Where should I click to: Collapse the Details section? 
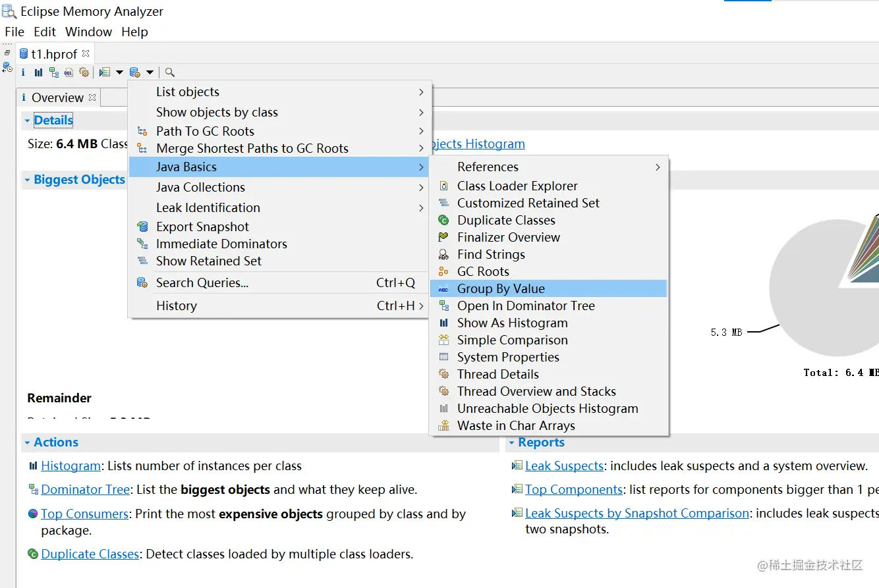(28, 120)
